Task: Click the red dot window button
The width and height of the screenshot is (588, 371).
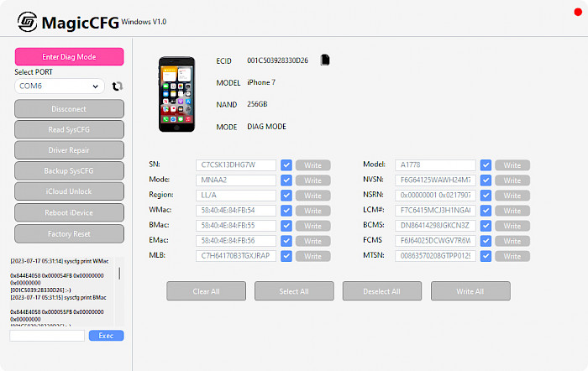Action: (x=578, y=12)
